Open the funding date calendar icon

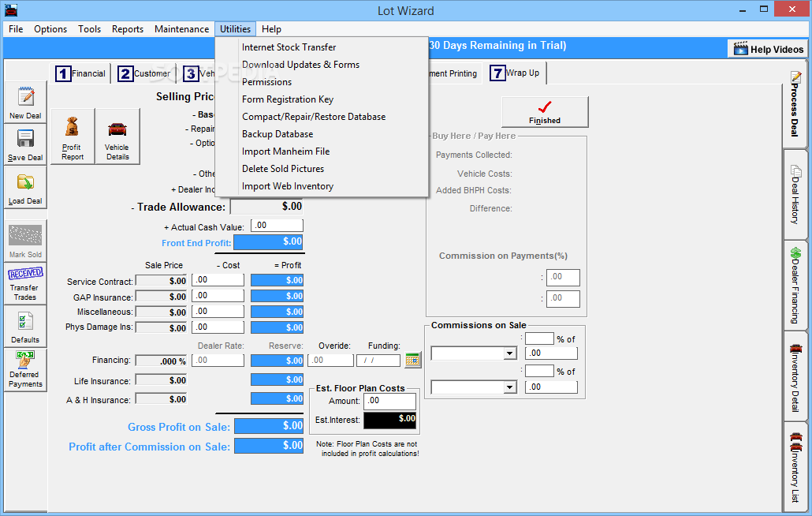(412, 360)
